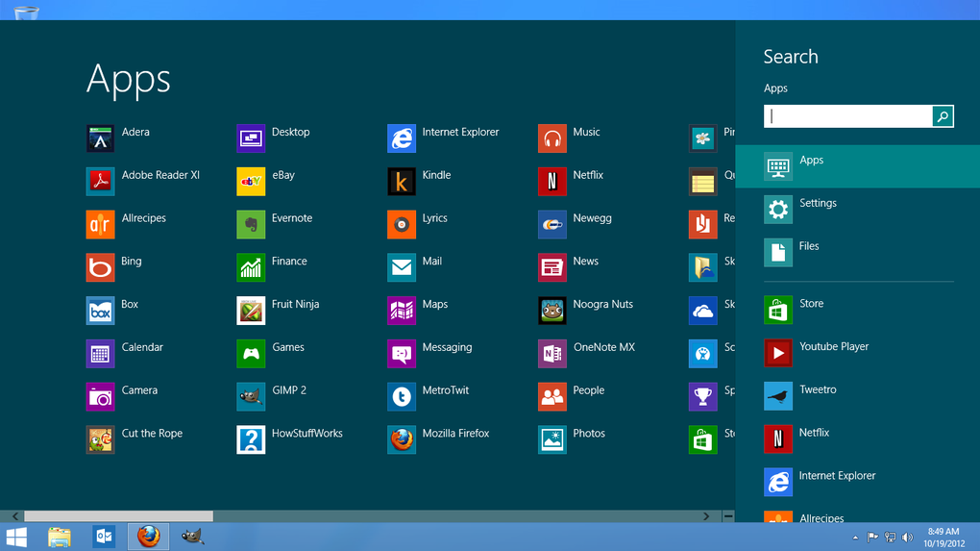Open the News app
This screenshot has width=980, height=551.
coord(551,267)
